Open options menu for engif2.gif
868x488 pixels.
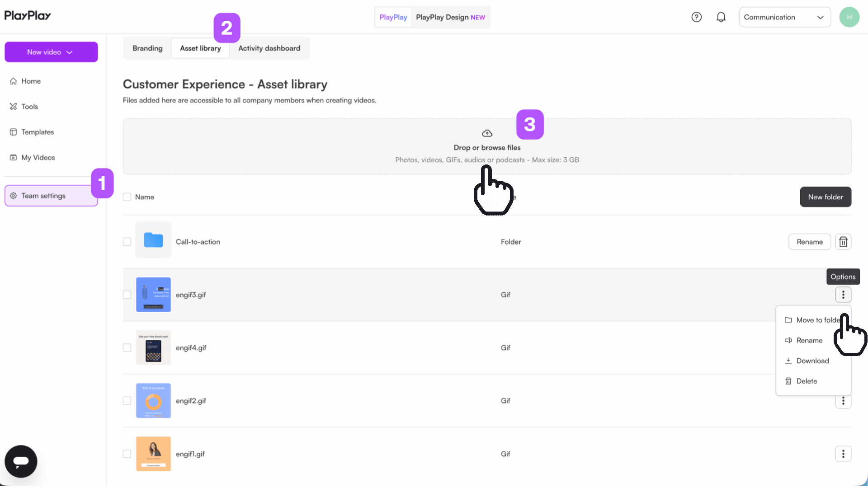click(843, 401)
